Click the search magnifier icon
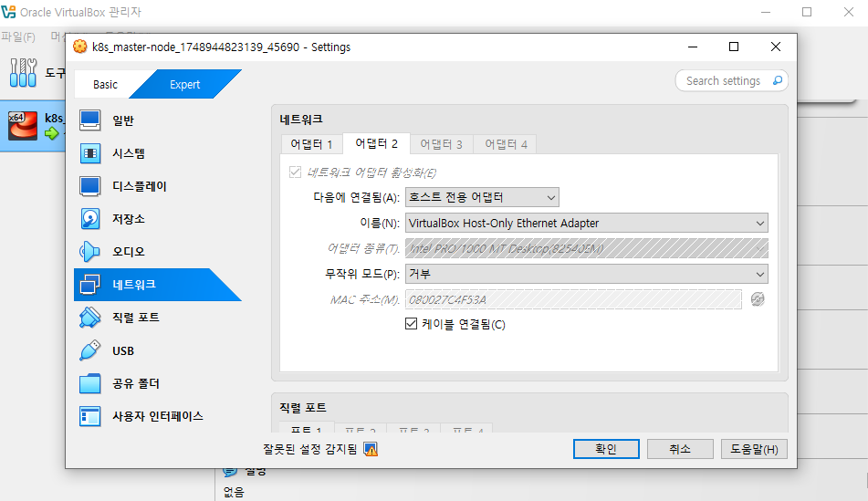This screenshot has height=501, width=868. 778,81
